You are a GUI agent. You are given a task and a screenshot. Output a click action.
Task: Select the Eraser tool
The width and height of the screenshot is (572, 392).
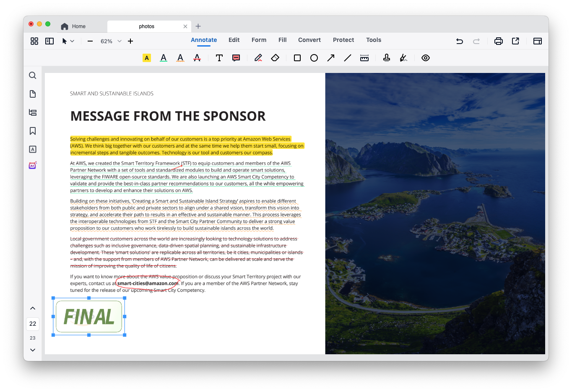click(275, 57)
